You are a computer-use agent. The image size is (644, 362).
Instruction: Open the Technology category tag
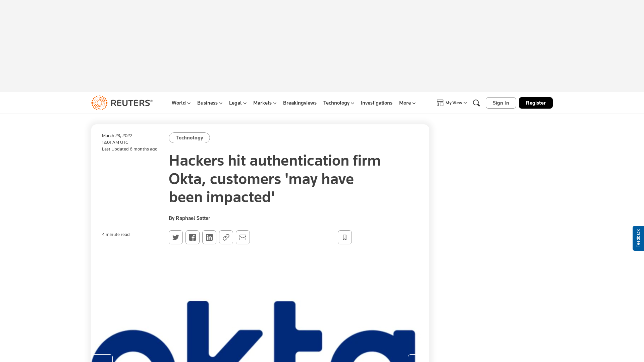(189, 138)
